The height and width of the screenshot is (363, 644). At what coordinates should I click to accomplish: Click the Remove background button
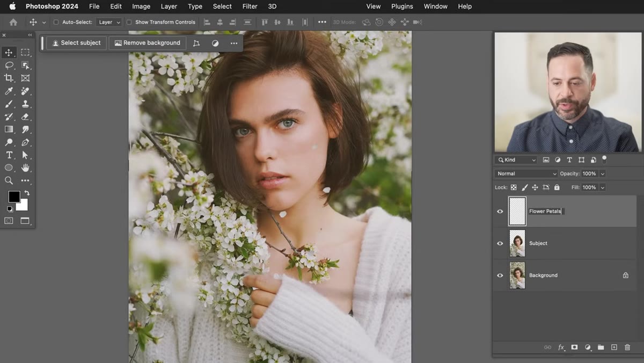click(x=148, y=43)
